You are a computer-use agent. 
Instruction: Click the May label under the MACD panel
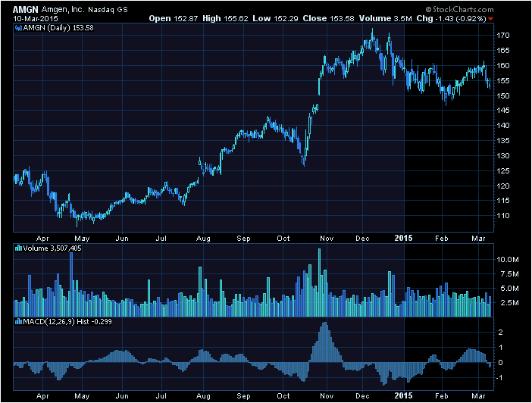click(x=82, y=396)
